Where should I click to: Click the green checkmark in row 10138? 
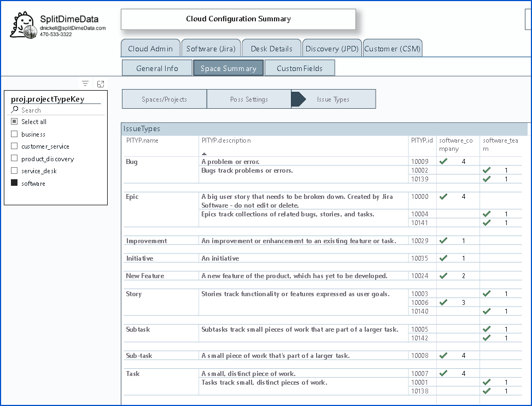(487, 391)
